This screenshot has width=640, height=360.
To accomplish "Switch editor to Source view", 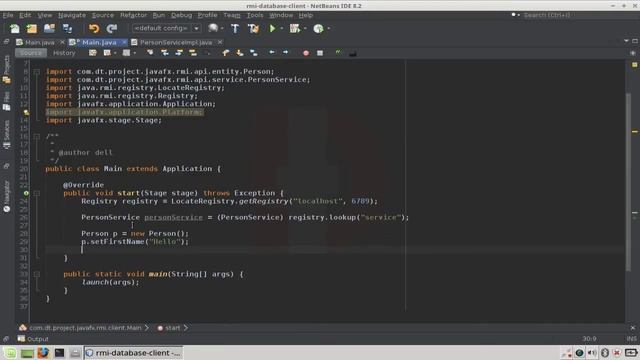I will click(x=31, y=53).
